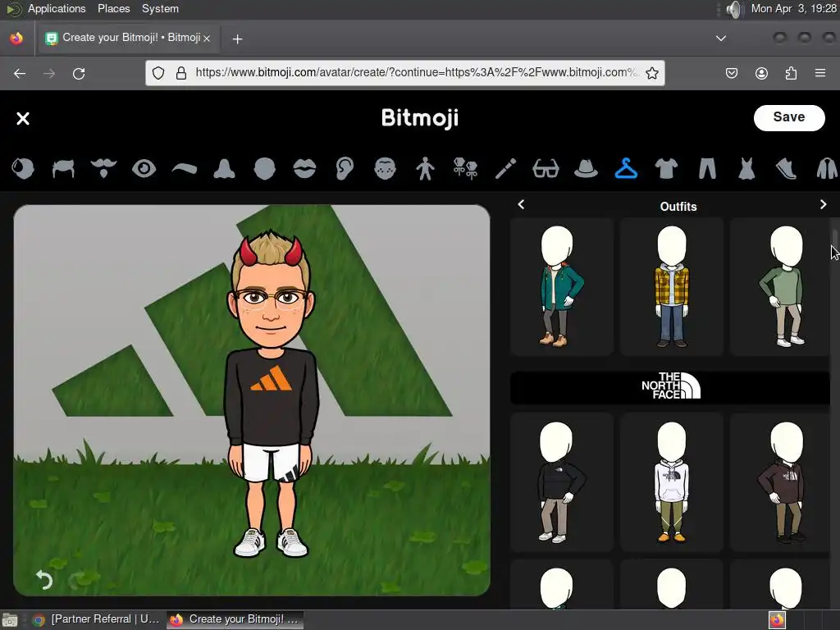This screenshot has height=630, width=840.
Task: Open the makeup brush category
Action: 505,169
